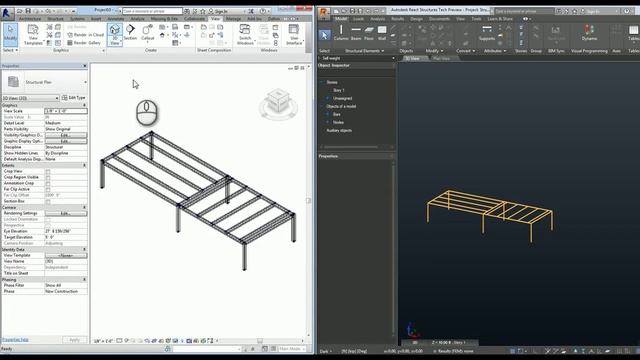Select the Column tool in React Structures
Viewport: 640px width, 360px height.
341,32
